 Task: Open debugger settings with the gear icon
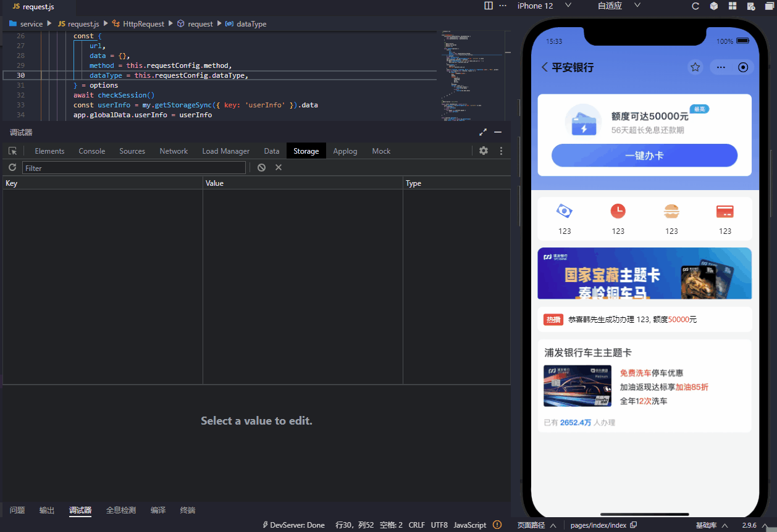click(484, 151)
